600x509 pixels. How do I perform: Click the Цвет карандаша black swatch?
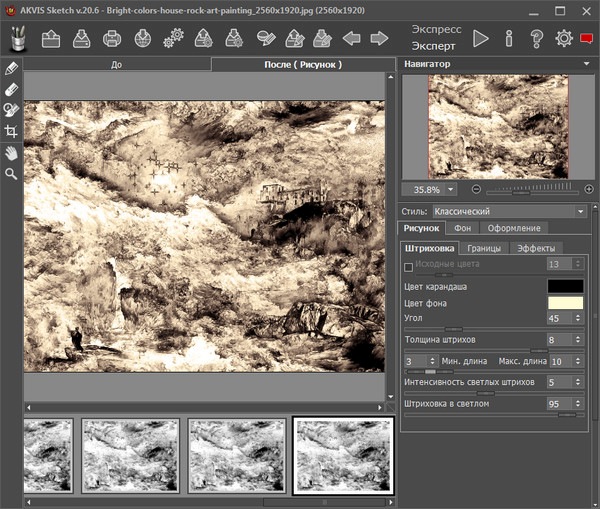click(x=564, y=287)
